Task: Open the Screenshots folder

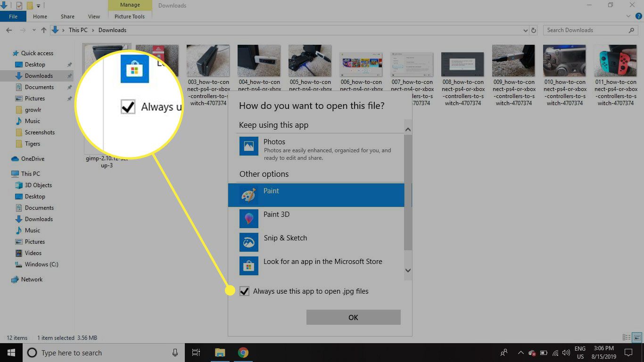Action: coord(40,132)
